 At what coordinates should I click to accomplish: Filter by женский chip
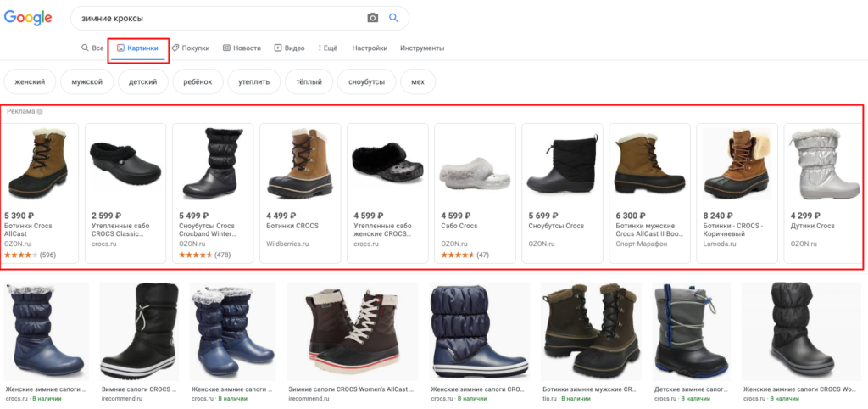coord(30,81)
